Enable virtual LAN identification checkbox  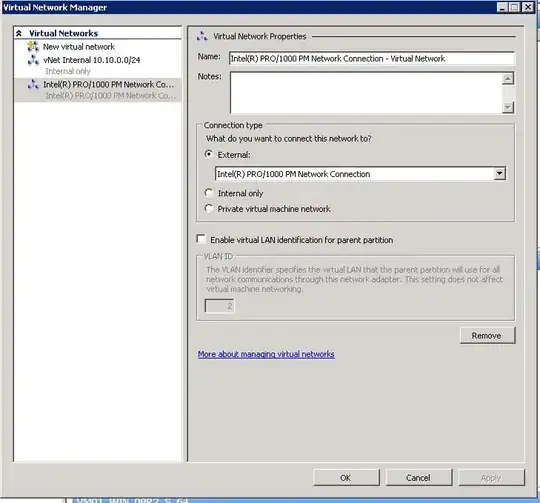(201, 239)
